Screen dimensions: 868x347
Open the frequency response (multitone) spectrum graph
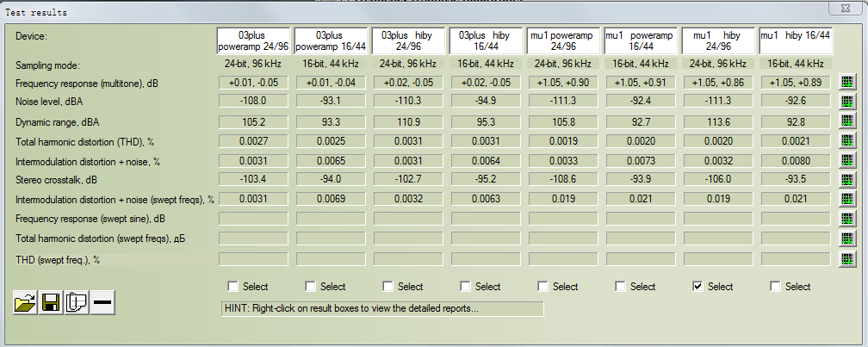click(x=847, y=83)
